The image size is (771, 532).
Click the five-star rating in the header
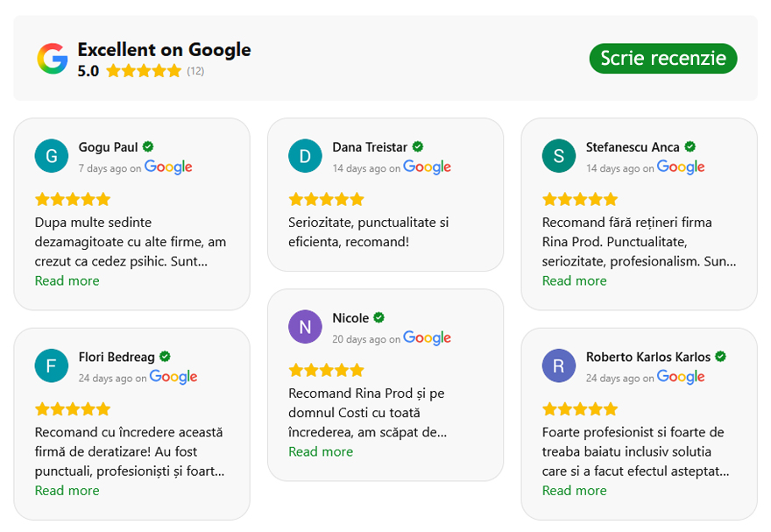coord(144,71)
